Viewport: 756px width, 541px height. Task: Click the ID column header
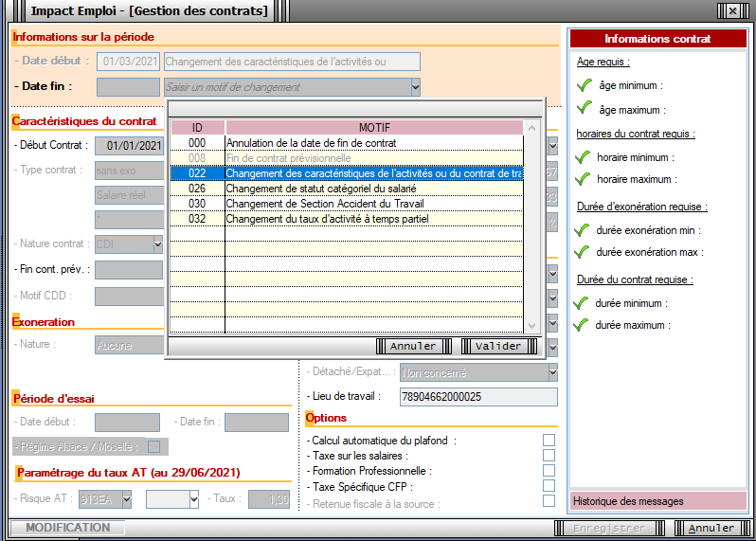(197, 128)
